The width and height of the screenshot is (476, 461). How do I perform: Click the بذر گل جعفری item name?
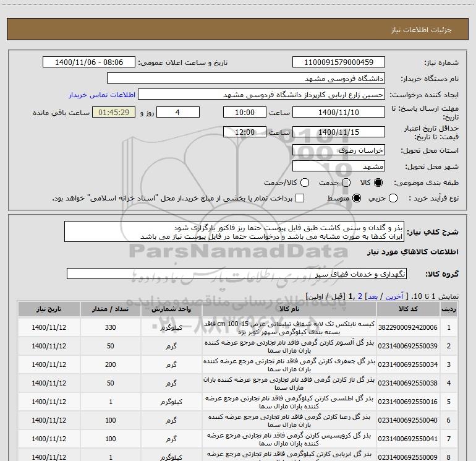pos(289,365)
